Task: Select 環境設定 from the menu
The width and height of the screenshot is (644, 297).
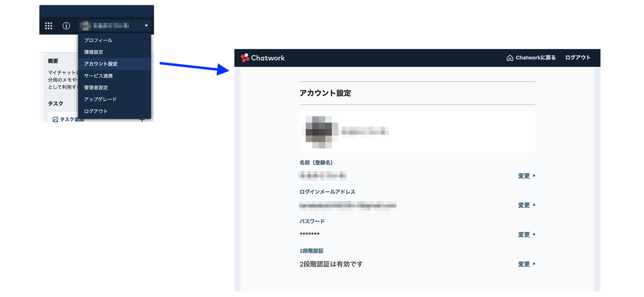Action: click(x=114, y=52)
